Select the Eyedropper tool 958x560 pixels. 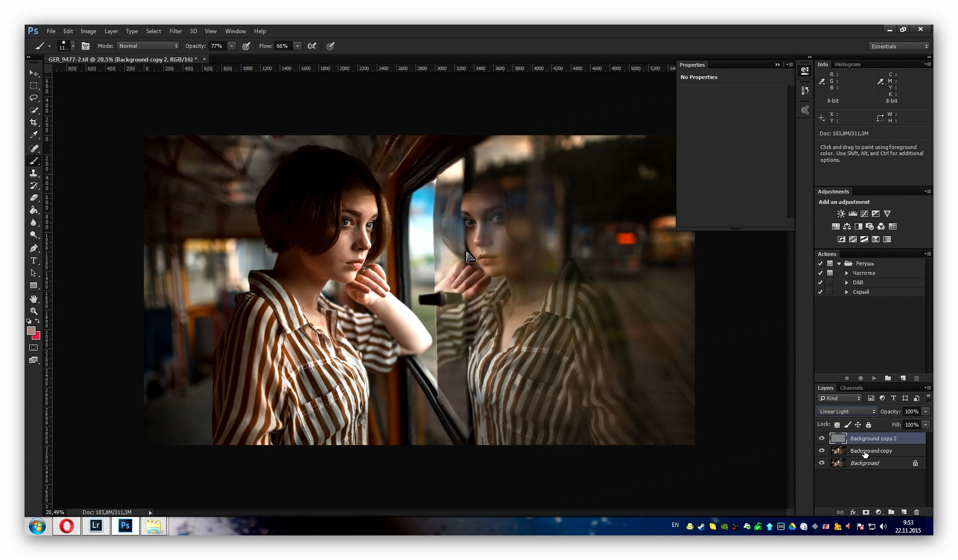[x=34, y=135]
